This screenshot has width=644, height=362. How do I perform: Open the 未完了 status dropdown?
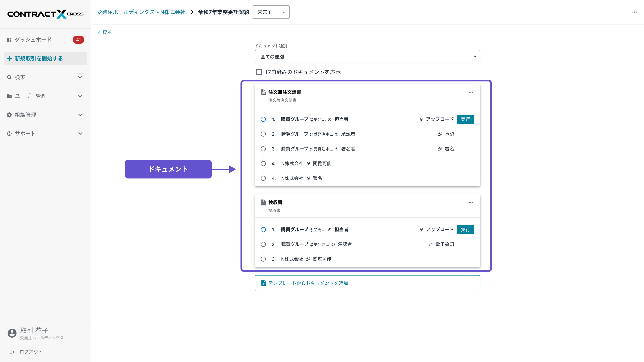coord(271,12)
